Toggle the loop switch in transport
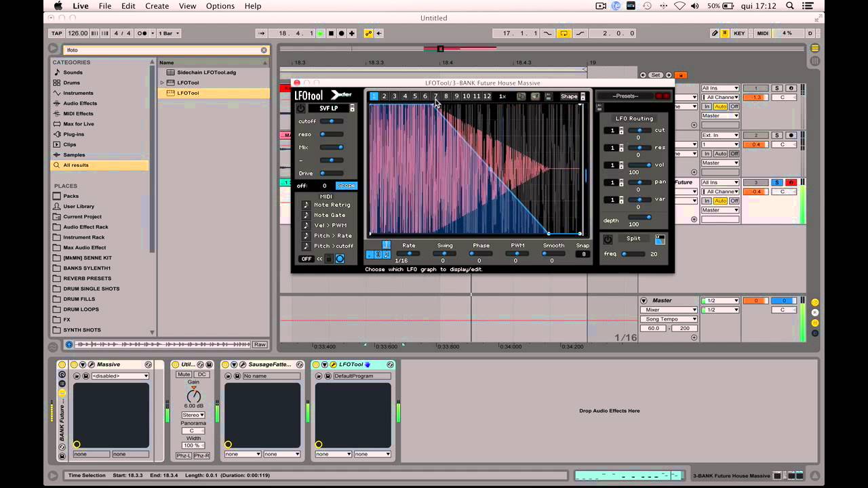This screenshot has width=868, height=488. coord(564,33)
